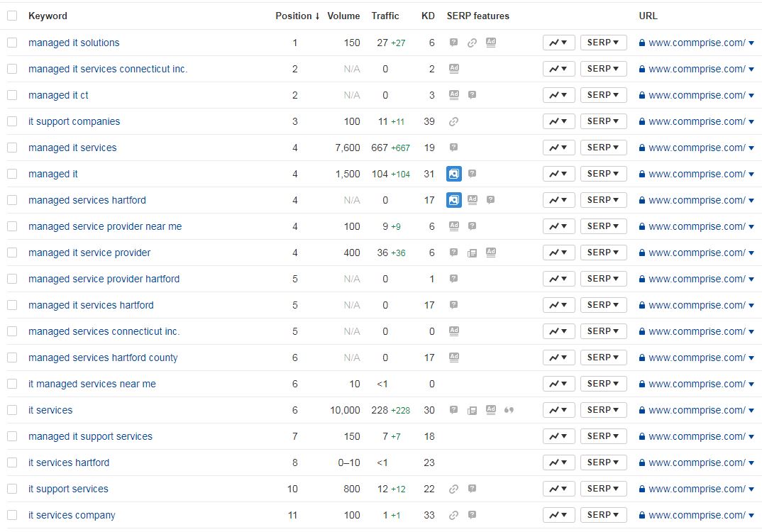
Task: Click the news list icon for "managed it service provider"
Action: tap(473, 253)
